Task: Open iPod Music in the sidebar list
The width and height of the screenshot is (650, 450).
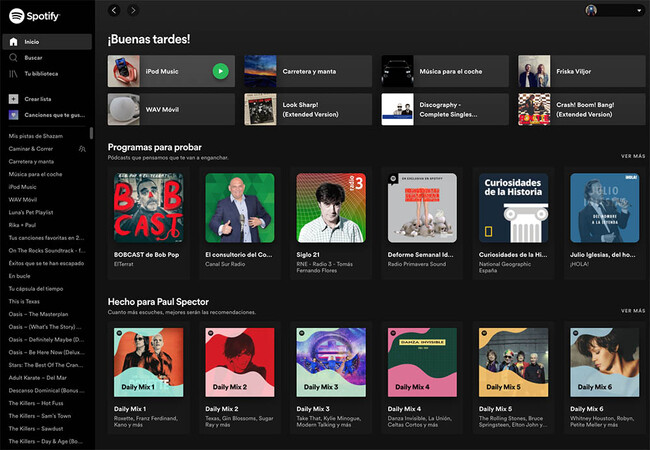Action: click(22, 187)
